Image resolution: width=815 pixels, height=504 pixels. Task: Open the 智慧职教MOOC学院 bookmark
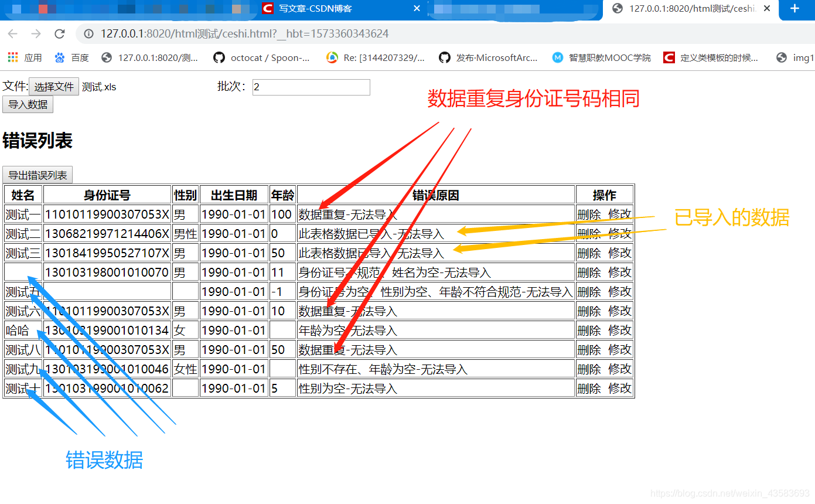[602, 57]
